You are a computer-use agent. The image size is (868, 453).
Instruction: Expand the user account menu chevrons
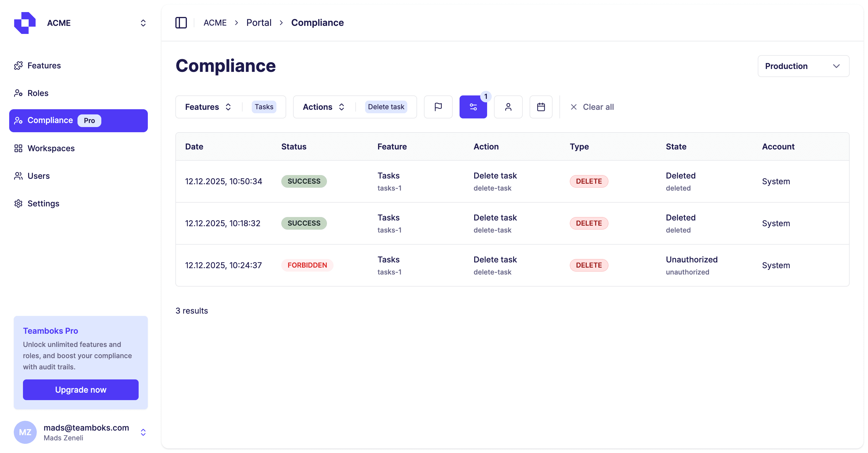(143, 432)
